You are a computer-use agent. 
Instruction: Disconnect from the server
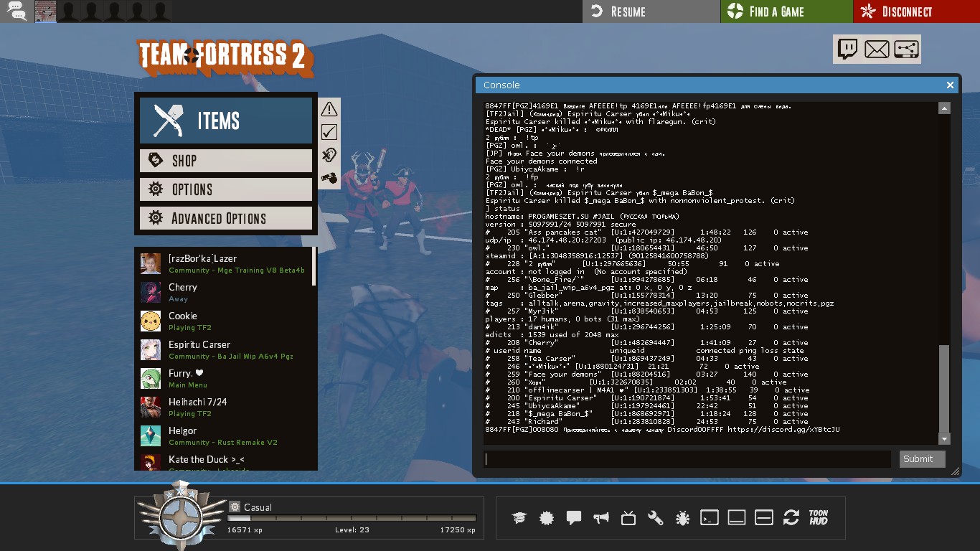point(916,11)
